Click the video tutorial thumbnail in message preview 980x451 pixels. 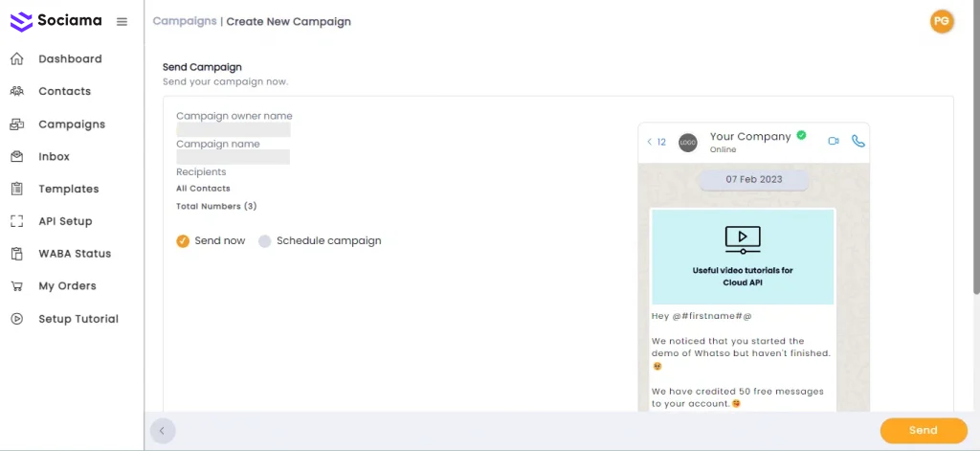pyautogui.click(x=743, y=257)
